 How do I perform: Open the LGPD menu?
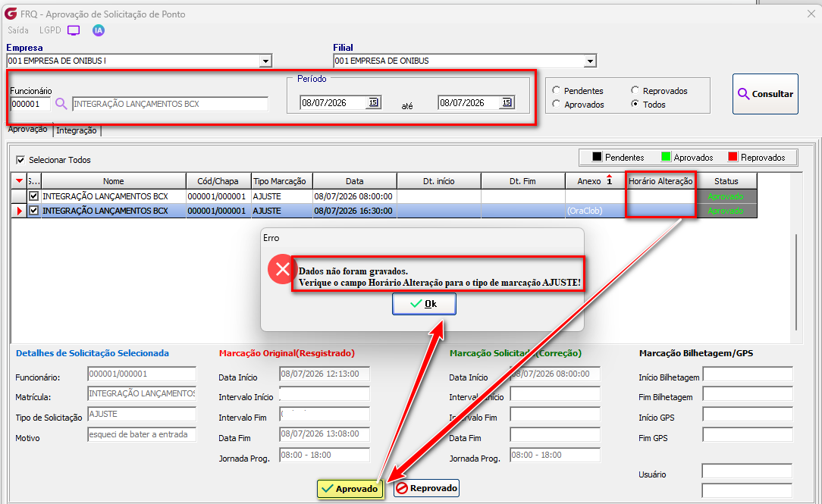click(50, 30)
